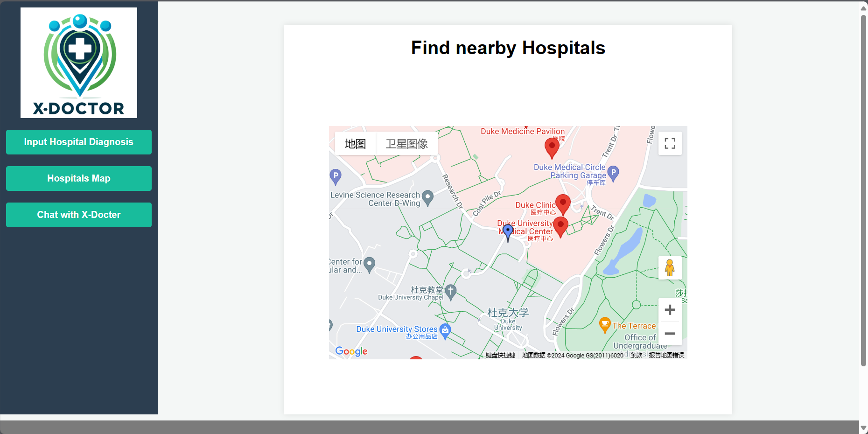Viewport: 868px width, 434px height.
Task: Zoom out on the map
Action: pyautogui.click(x=670, y=334)
